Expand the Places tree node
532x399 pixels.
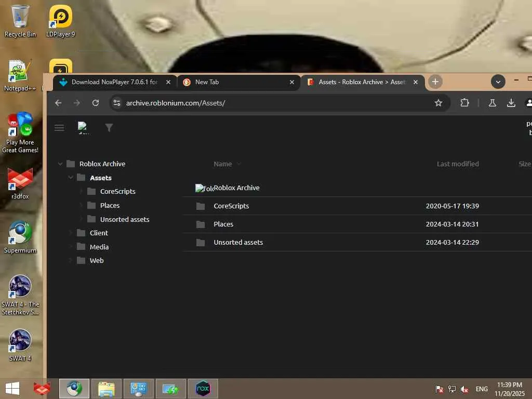pos(81,205)
